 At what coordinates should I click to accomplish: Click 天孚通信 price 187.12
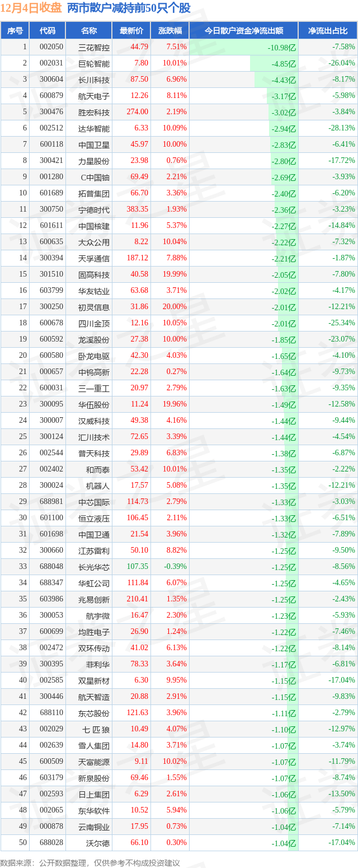137,258
